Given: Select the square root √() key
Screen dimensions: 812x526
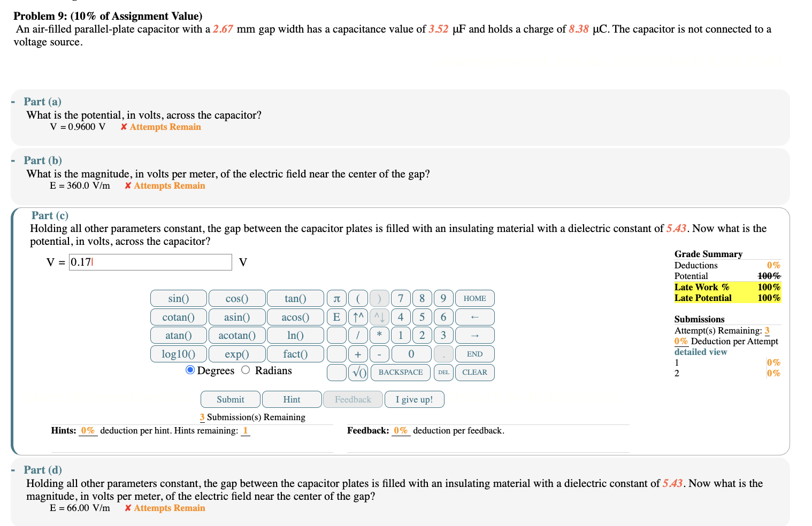Looking at the screenshot, I should (x=358, y=372).
